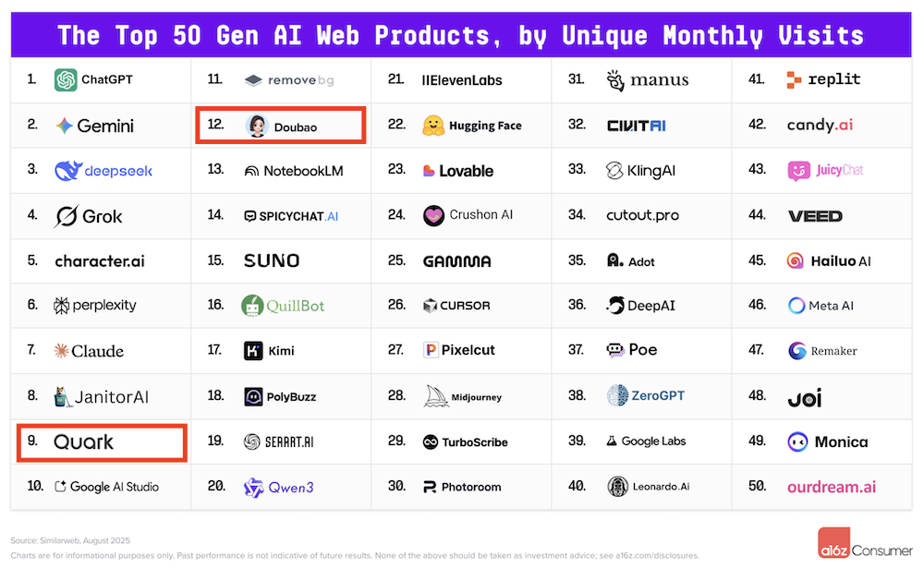The image size is (924, 568).
Task: Click the a16z Consumer logo
Action: point(865,543)
